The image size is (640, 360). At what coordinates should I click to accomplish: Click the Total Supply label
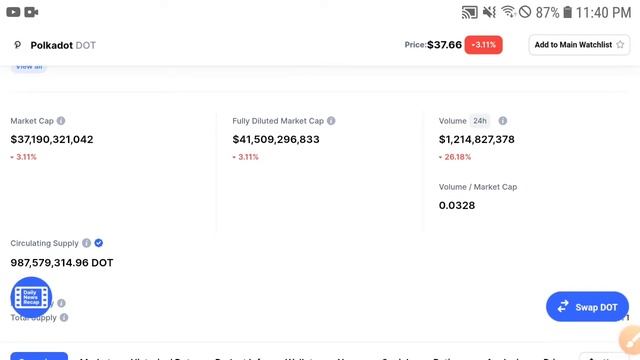coord(33,318)
